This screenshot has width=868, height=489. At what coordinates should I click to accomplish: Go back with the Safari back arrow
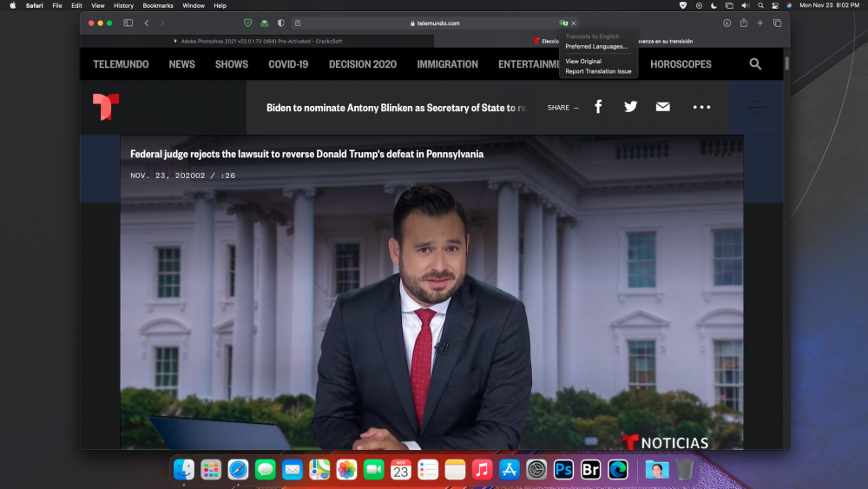[147, 23]
